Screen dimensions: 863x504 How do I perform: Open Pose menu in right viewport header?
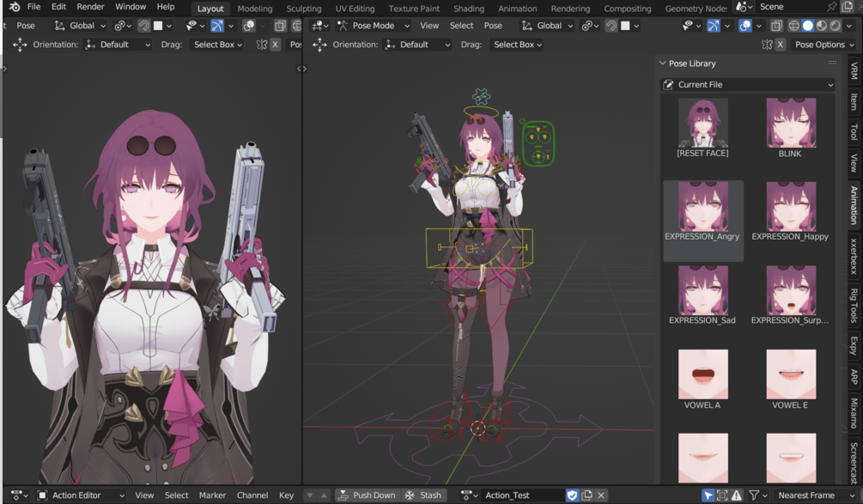[493, 25]
